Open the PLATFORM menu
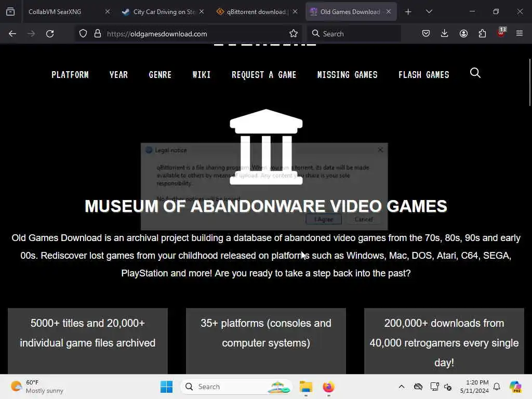Image resolution: width=532 pixels, height=399 pixels. click(70, 75)
